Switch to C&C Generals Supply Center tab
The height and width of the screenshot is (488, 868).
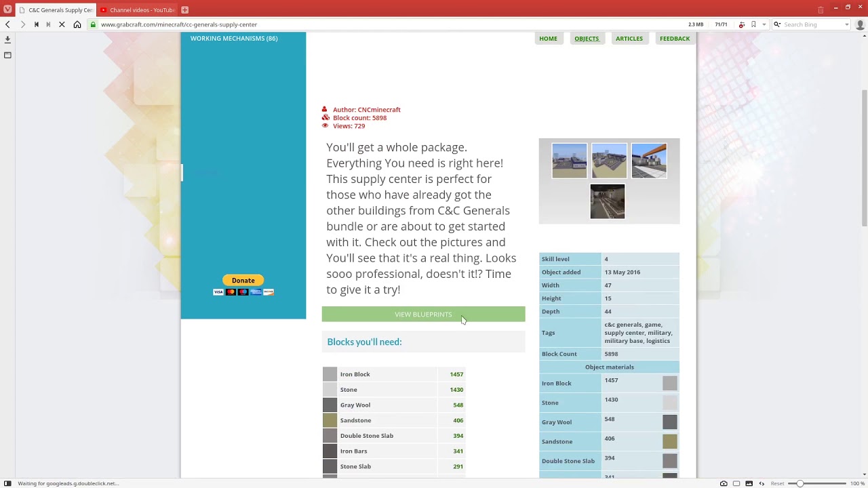(56, 10)
